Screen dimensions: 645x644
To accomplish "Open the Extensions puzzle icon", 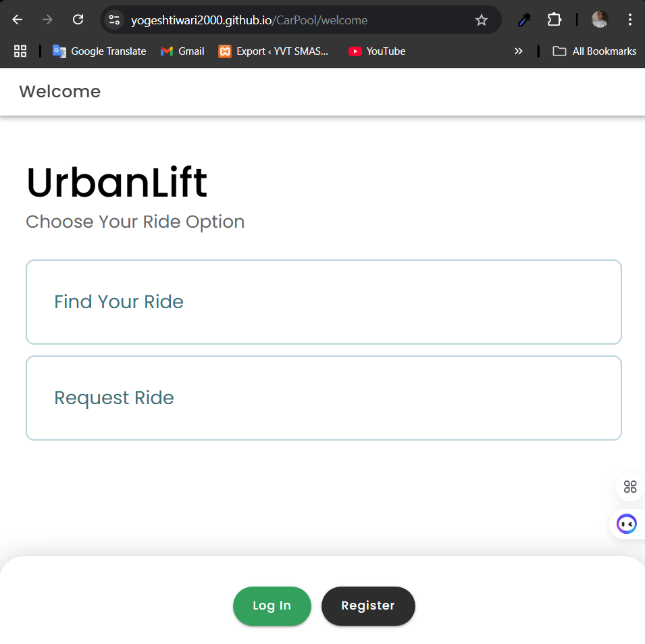I will coord(554,20).
